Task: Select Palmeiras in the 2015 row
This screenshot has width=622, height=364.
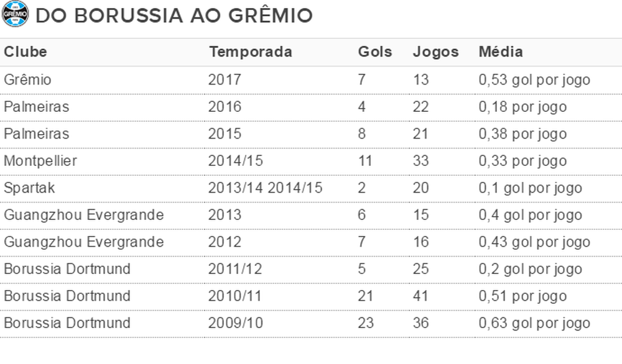Action: (37, 134)
